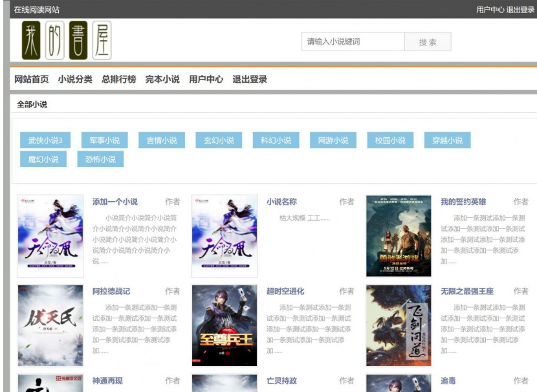Open cover image of 追毒
Image resolution: width=537 pixels, height=392 pixels.
tap(399, 383)
